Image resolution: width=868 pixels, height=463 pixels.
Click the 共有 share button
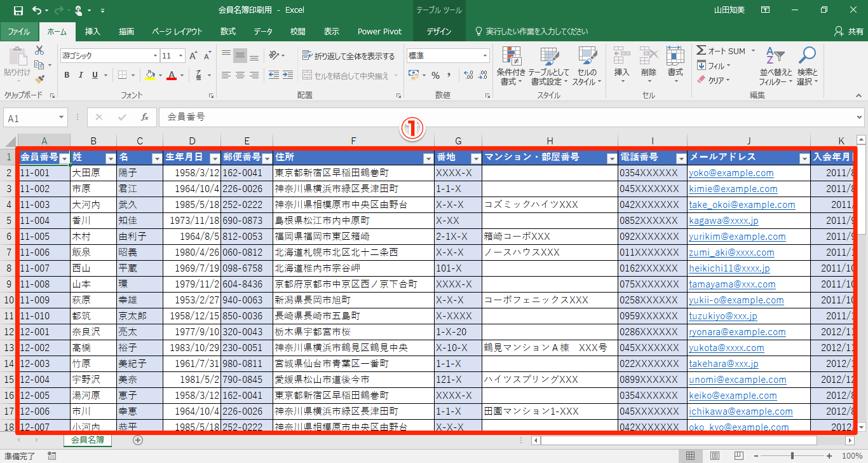[x=850, y=31]
